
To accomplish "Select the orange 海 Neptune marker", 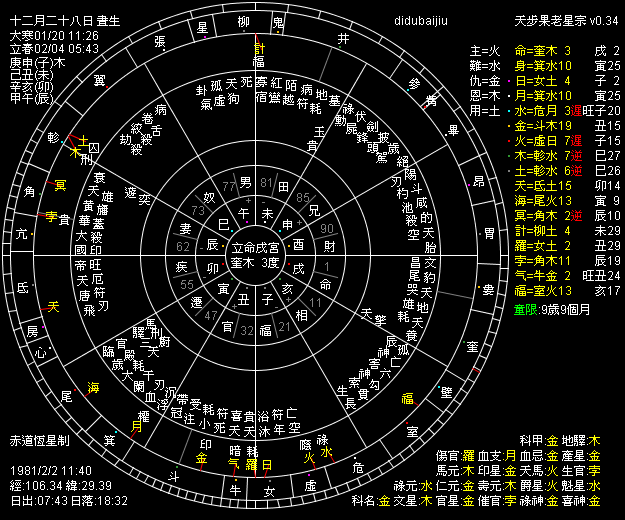I will point(93,388).
